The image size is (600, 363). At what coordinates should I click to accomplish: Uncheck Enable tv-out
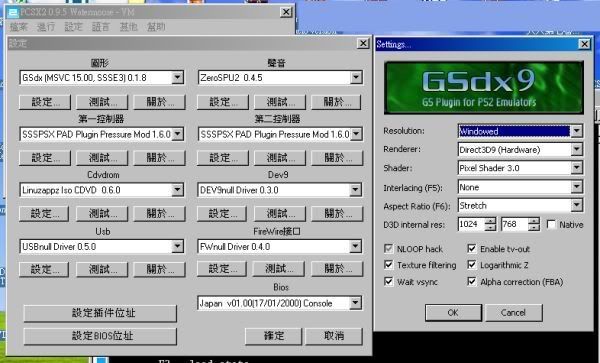[x=471, y=249]
